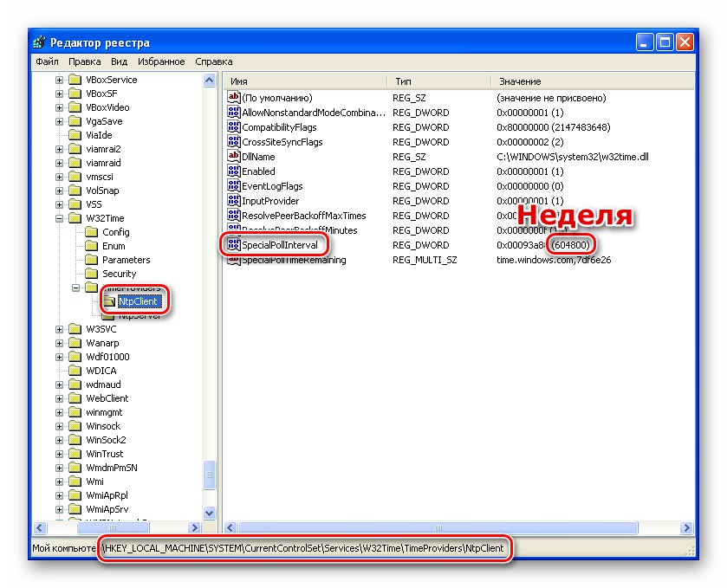The width and height of the screenshot is (727, 588).
Task: Expand the WmiApSrv tree node
Action: [59, 509]
